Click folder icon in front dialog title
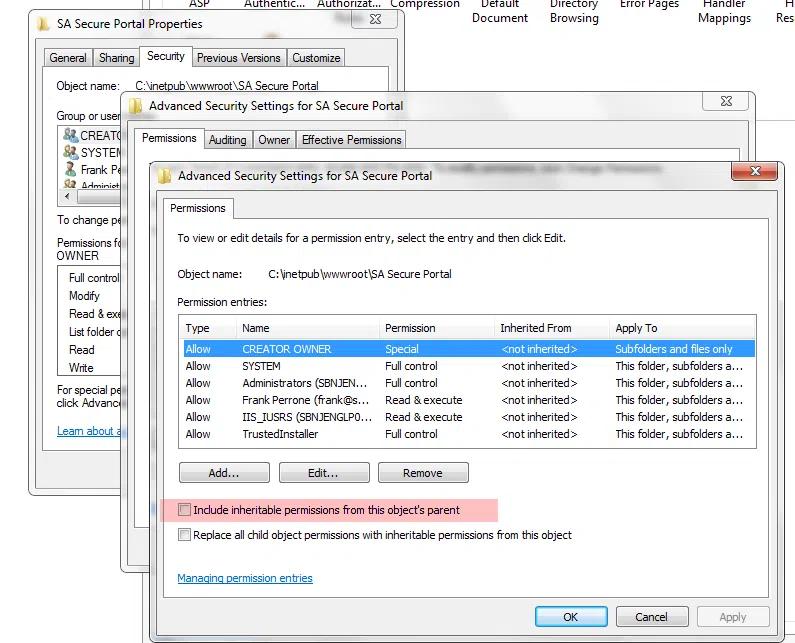Screen dimensions: 795x643 click(165, 175)
